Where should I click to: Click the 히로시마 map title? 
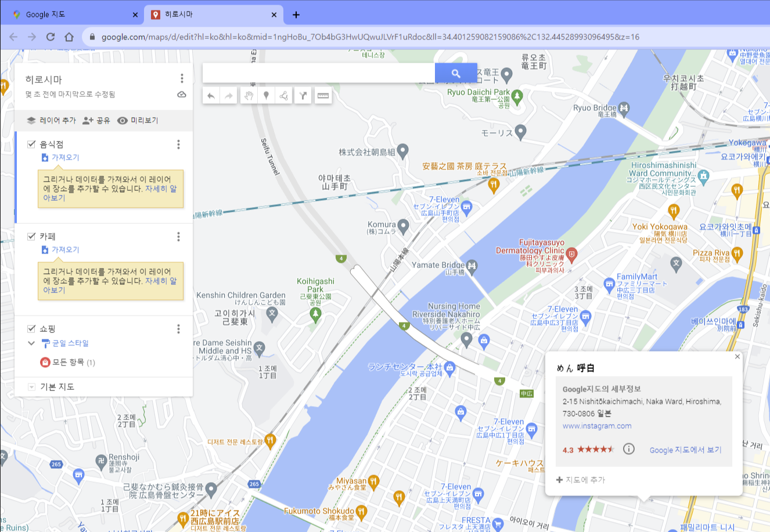[x=44, y=79]
